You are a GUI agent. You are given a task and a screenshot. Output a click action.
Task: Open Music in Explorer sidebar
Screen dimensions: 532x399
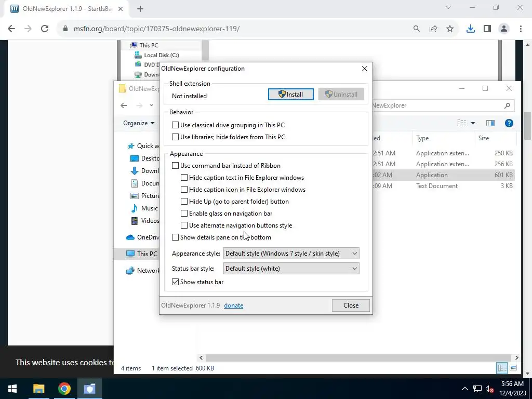[144, 208]
